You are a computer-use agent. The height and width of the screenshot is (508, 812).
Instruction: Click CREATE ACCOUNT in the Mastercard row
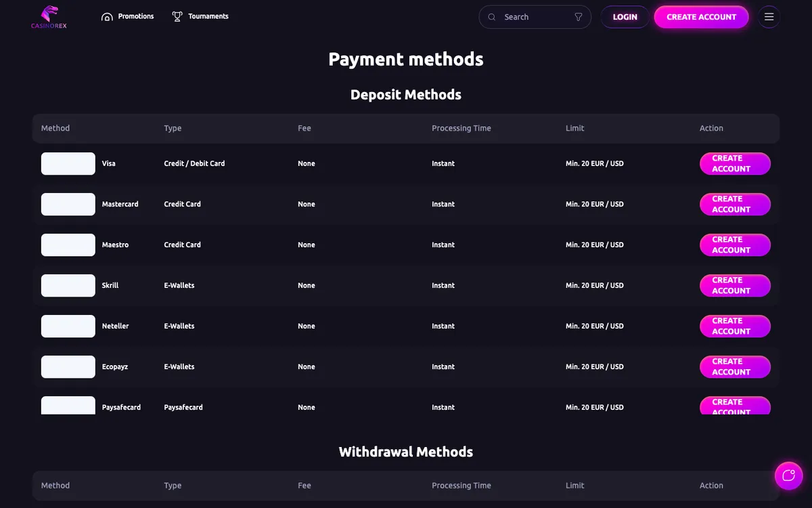[735, 205]
